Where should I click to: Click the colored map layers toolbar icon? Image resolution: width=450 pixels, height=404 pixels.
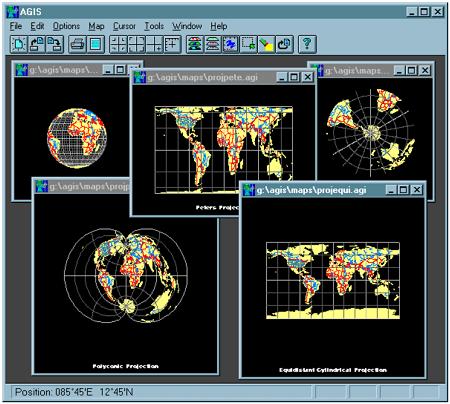pyautogui.click(x=195, y=44)
